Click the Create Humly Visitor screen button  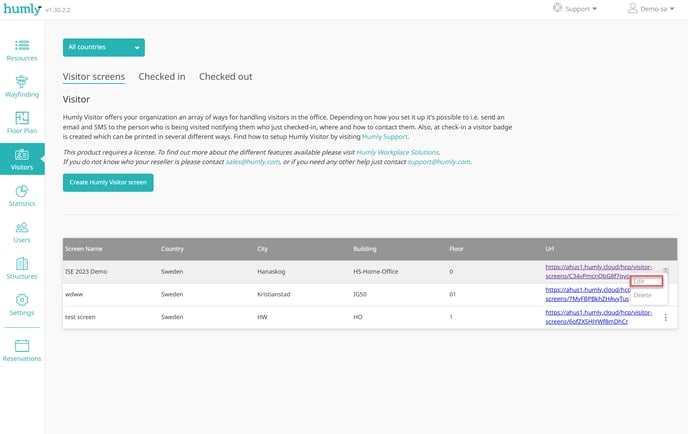click(108, 183)
